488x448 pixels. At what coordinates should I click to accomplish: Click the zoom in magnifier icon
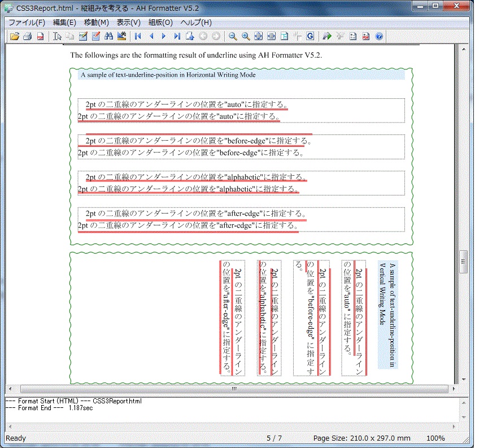(246, 37)
